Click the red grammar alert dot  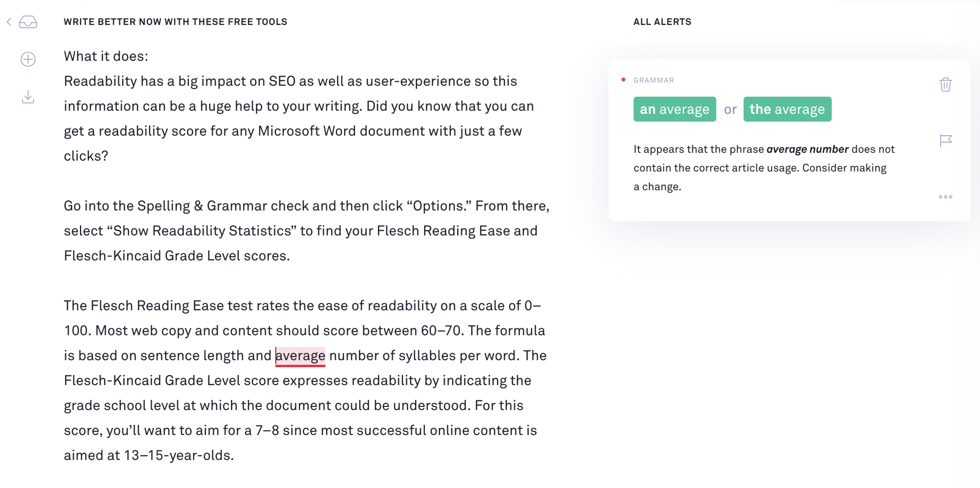[x=623, y=80]
